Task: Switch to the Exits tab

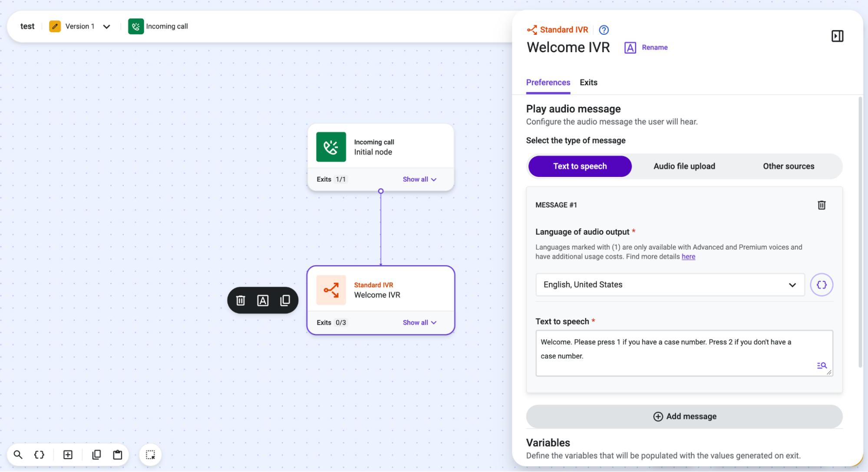Action: 588,83
